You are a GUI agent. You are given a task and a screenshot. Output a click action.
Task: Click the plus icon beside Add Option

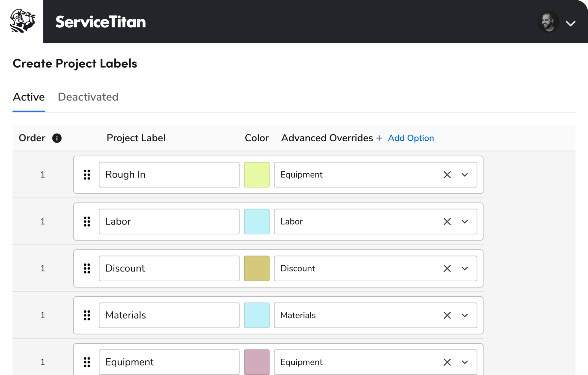point(379,138)
